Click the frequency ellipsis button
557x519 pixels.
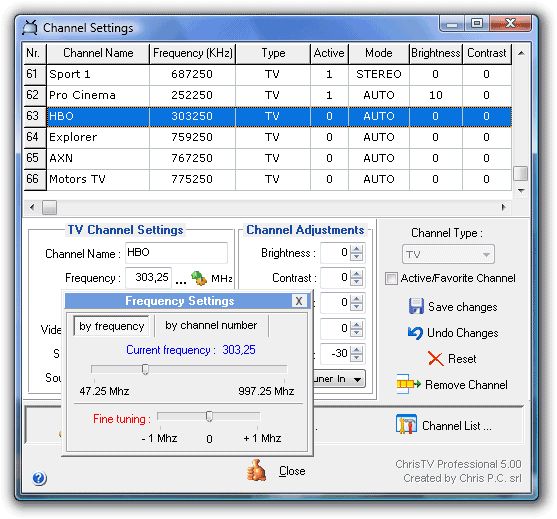click(180, 281)
